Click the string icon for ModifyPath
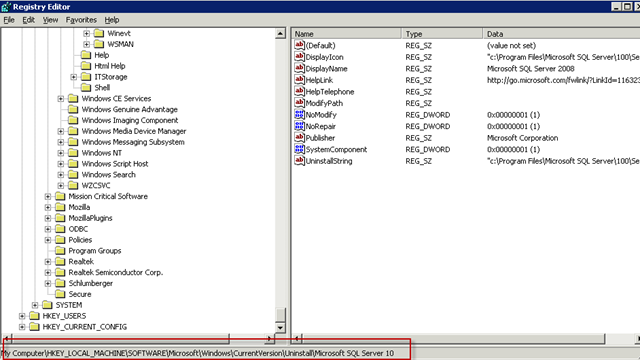Viewport: 640px width, 360px height. (299, 103)
